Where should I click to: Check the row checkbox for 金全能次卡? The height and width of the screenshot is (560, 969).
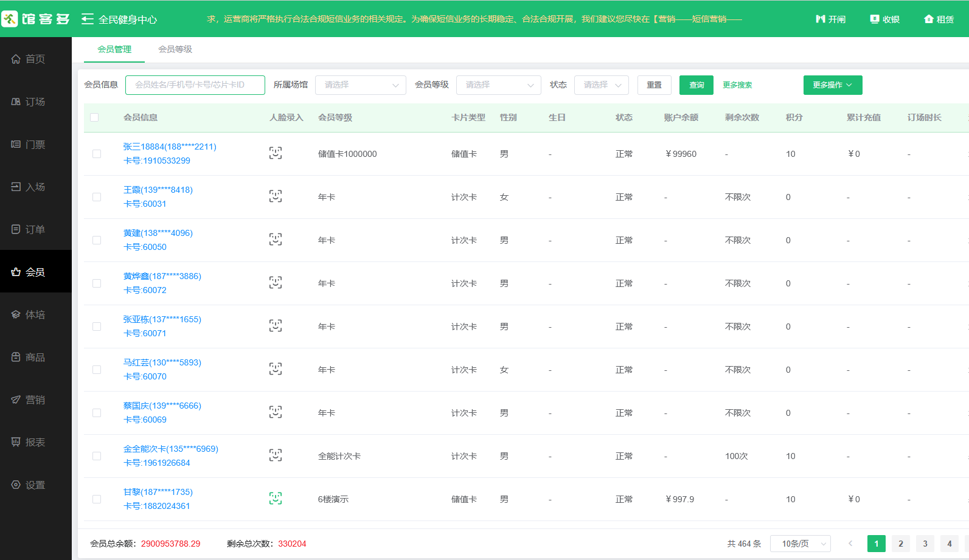click(x=97, y=456)
